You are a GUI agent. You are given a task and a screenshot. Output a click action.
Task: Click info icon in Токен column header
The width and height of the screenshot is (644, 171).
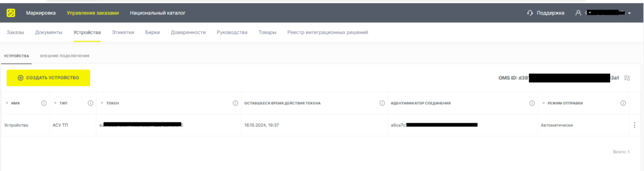pos(235,103)
